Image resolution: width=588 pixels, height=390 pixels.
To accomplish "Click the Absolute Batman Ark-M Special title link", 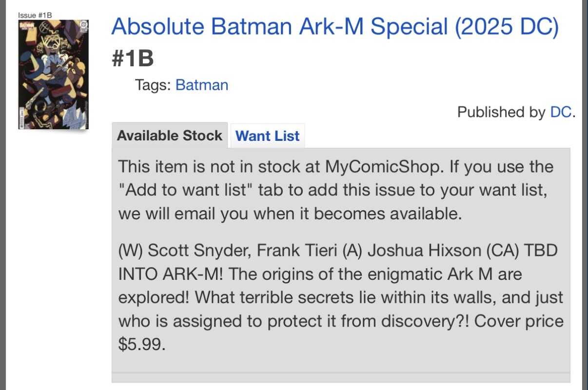I will 334,27.
